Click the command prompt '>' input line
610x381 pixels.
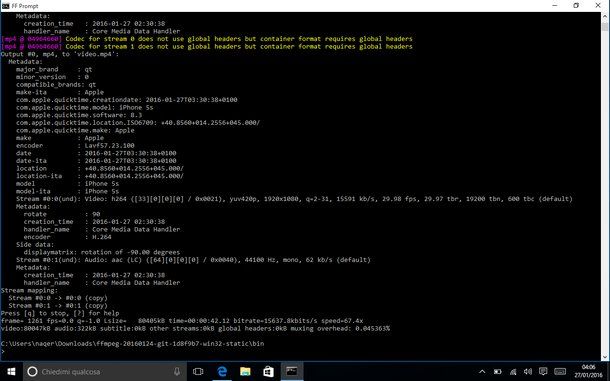coord(3,351)
